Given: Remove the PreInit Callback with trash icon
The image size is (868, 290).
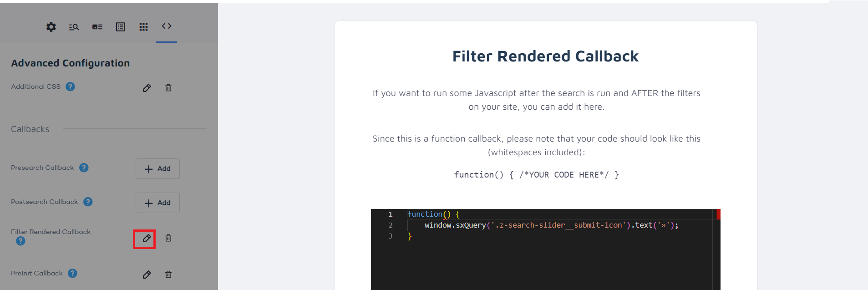Looking at the screenshot, I should 168,275.
